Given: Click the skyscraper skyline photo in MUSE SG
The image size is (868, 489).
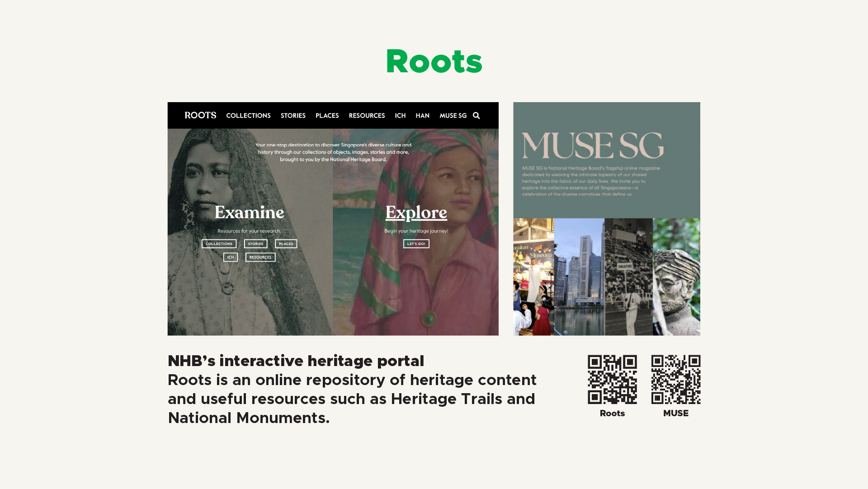Looking at the screenshot, I should pyautogui.click(x=579, y=277).
